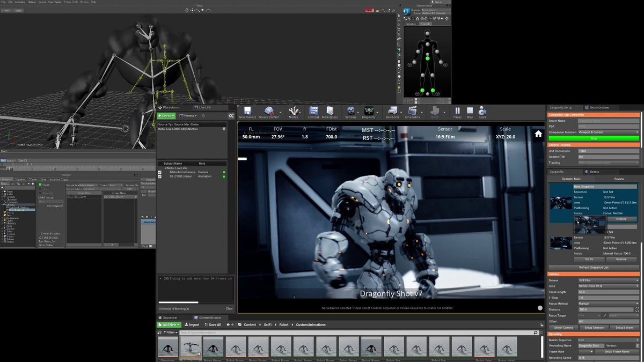Open the Lens dropdown in Camera section
The height and width of the screenshot is (362, 644).
(x=609, y=286)
